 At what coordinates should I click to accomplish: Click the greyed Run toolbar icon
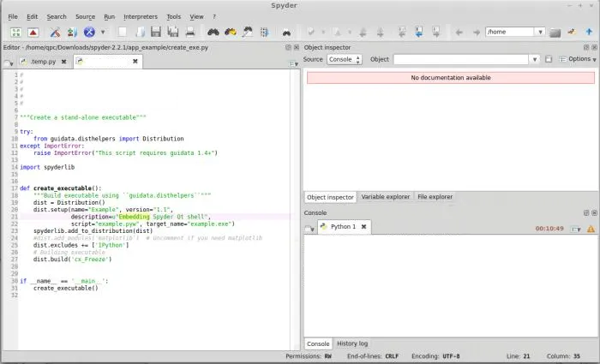310,33
